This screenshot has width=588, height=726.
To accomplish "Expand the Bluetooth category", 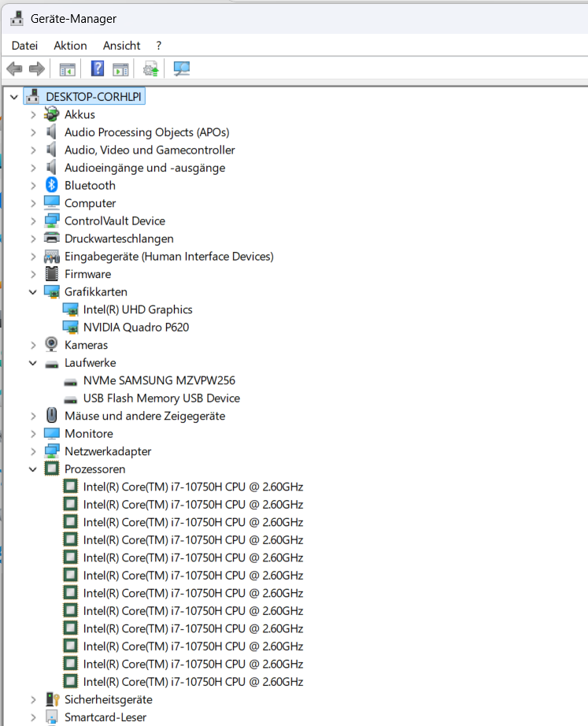I will tap(33, 186).
